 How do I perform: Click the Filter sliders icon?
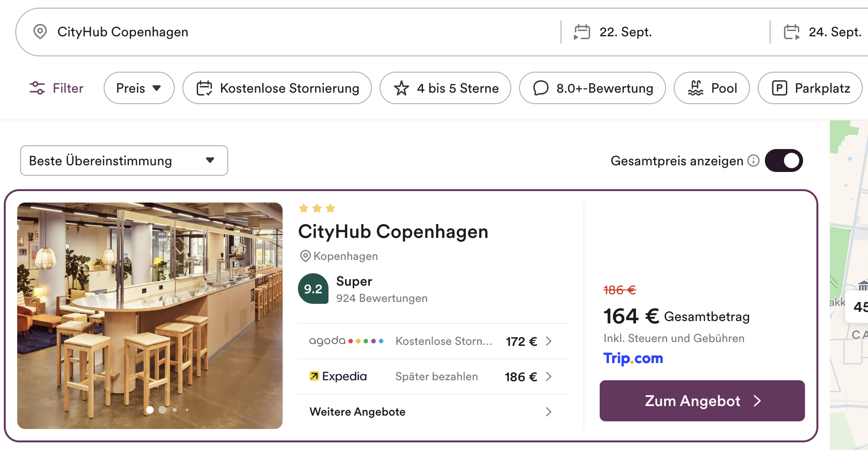click(x=37, y=88)
